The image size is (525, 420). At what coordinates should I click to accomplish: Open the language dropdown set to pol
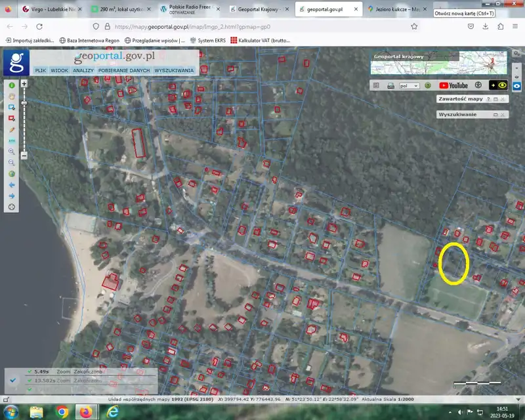[409, 85]
